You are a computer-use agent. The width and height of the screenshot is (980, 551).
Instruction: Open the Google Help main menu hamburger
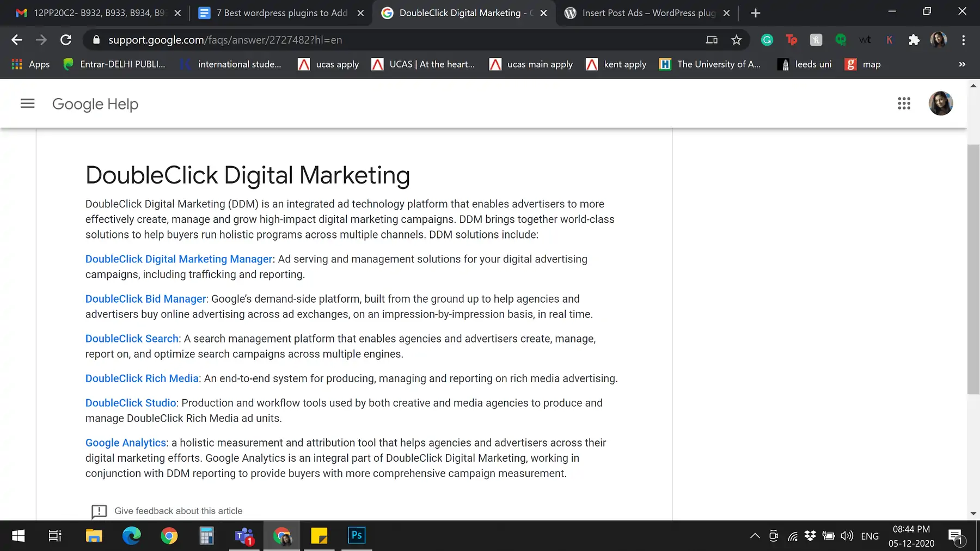tap(27, 103)
